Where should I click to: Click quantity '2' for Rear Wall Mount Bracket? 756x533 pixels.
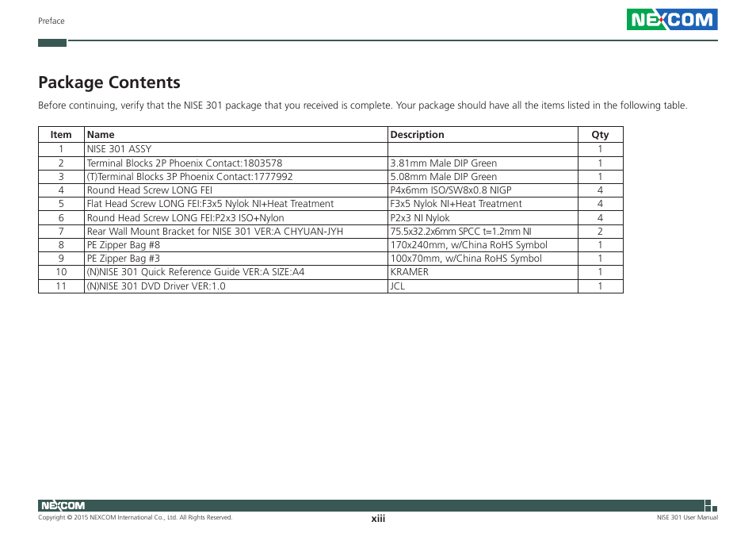[600, 231]
